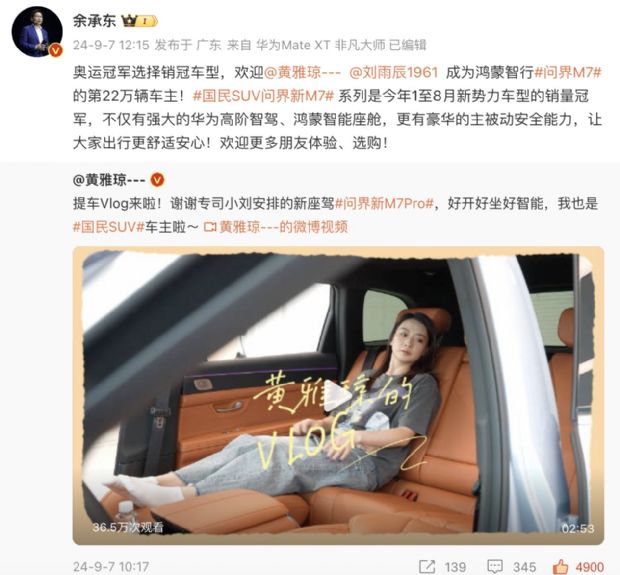Click the repost share icon
620x575 pixels.
pos(427,566)
